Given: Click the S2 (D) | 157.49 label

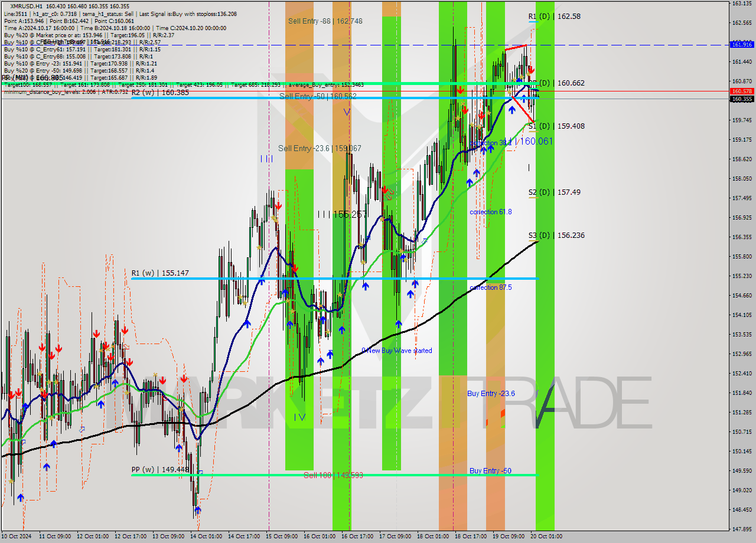Looking at the screenshot, I should 554,192.
